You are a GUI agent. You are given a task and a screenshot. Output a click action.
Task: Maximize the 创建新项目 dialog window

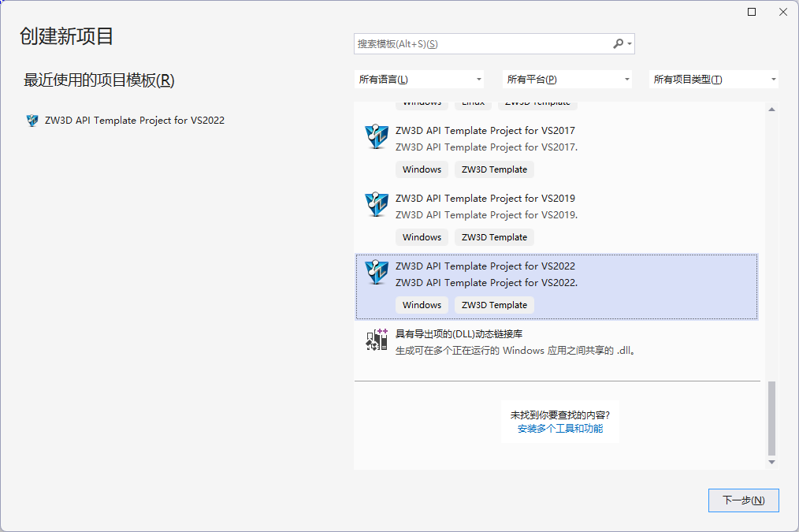pyautogui.click(x=752, y=12)
